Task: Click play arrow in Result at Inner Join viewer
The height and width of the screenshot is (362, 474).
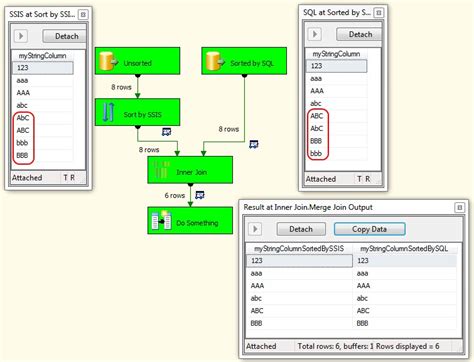Action: 255,229
